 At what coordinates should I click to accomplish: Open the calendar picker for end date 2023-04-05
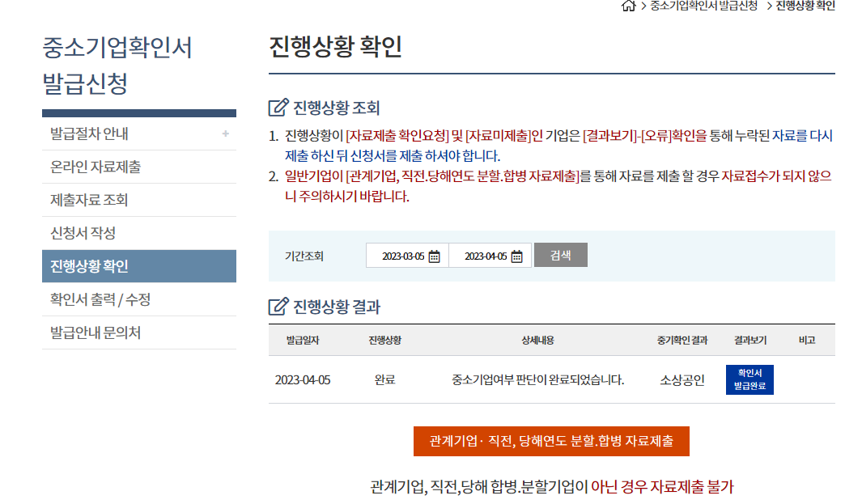pos(517,255)
